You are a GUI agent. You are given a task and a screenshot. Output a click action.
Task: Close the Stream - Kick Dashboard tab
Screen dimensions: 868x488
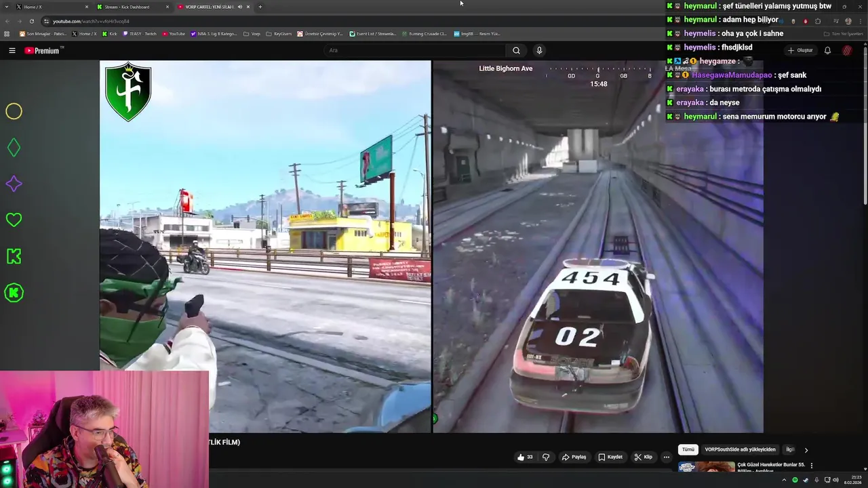[x=167, y=7]
